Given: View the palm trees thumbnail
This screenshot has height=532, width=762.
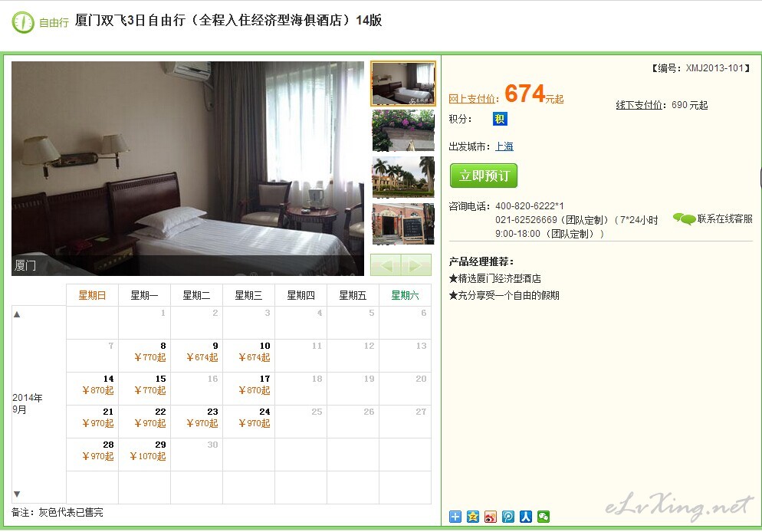Looking at the screenshot, I should (x=403, y=177).
